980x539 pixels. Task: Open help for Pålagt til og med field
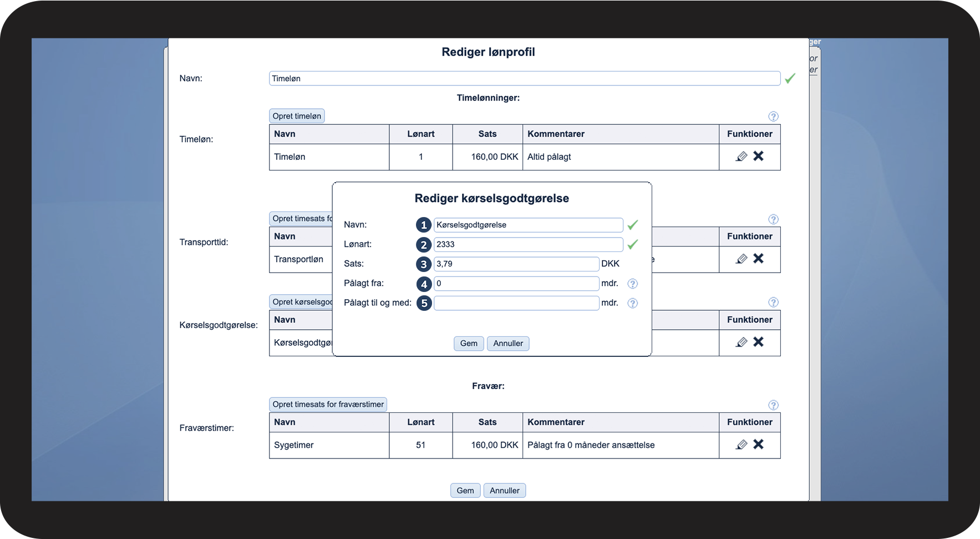pyautogui.click(x=632, y=303)
